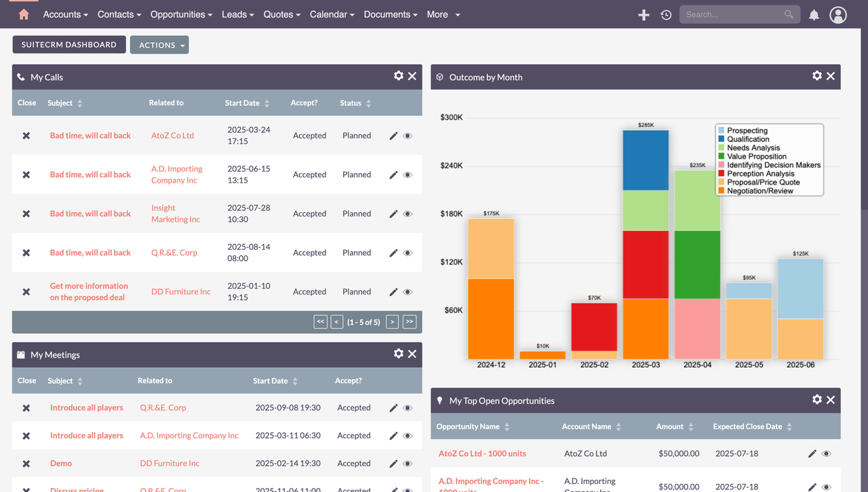Open Outcome by Month settings gear
868x492 pixels.
(817, 76)
